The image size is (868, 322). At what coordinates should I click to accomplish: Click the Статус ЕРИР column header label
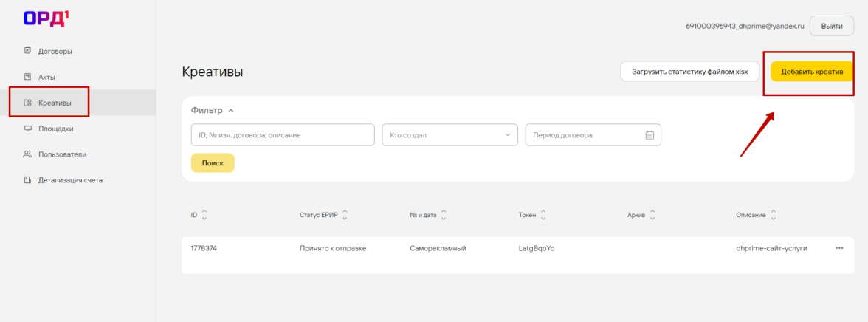[x=318, y=215]
